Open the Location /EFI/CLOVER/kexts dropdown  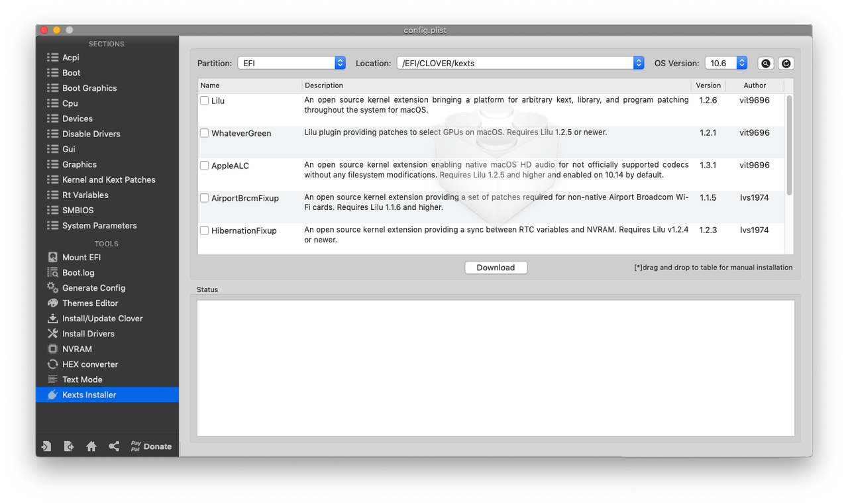[x=520, y=63]
